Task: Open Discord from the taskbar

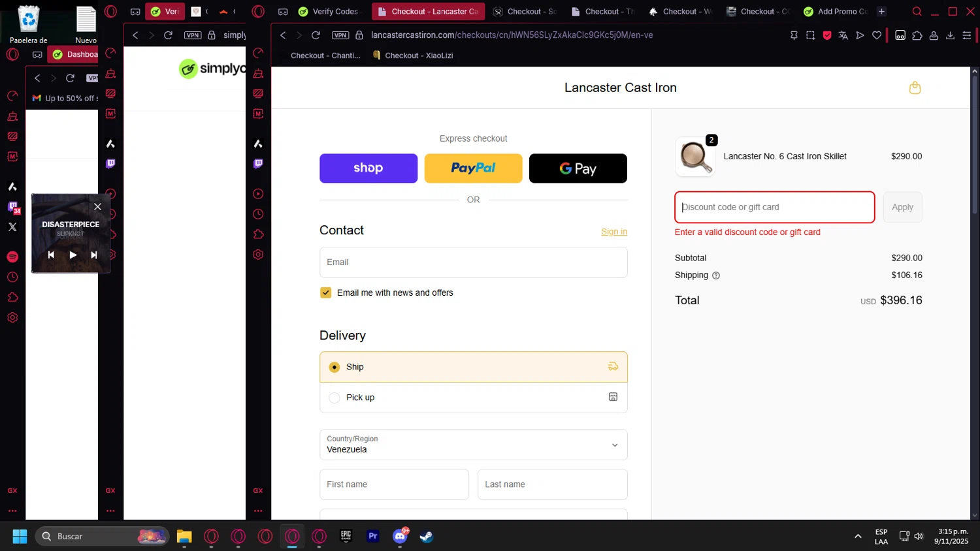Action: tap(400, 537)
